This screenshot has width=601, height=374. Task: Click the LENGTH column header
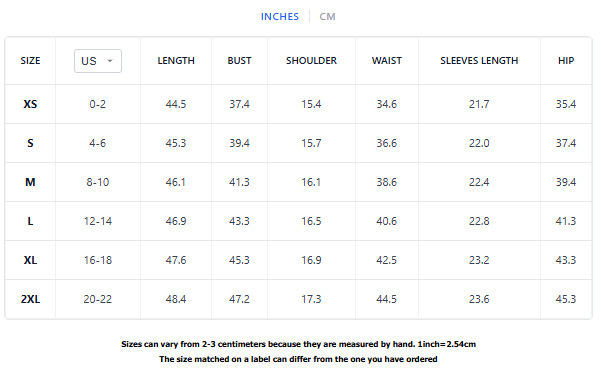(x=176, y=61)
